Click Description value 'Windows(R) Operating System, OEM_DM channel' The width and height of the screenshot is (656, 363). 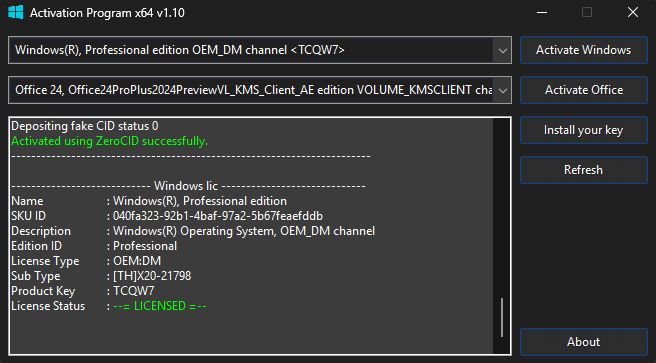point(244,231)
